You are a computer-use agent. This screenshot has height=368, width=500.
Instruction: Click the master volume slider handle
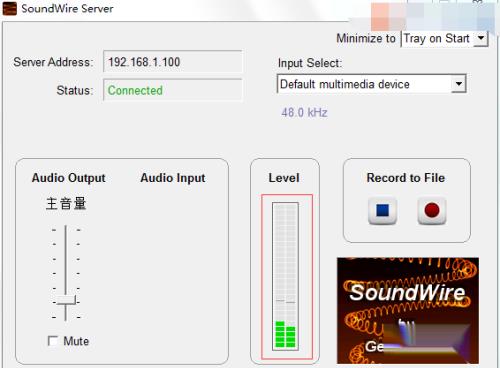tap(66, 300)
